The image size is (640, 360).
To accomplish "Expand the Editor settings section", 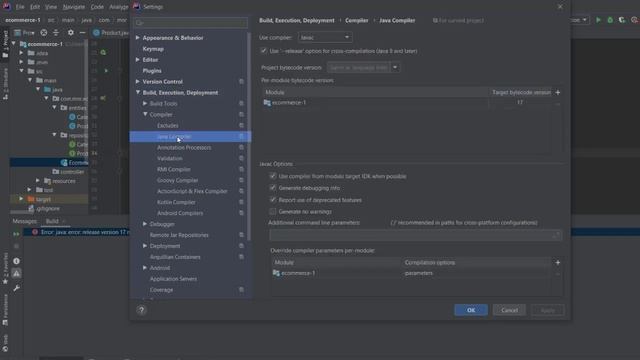I will pyautogui.click(x=138, y=60).
